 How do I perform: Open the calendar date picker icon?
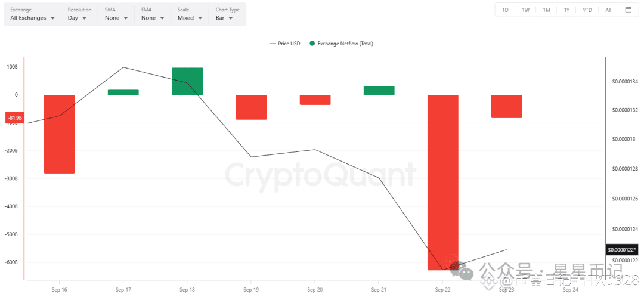[628, 10]
